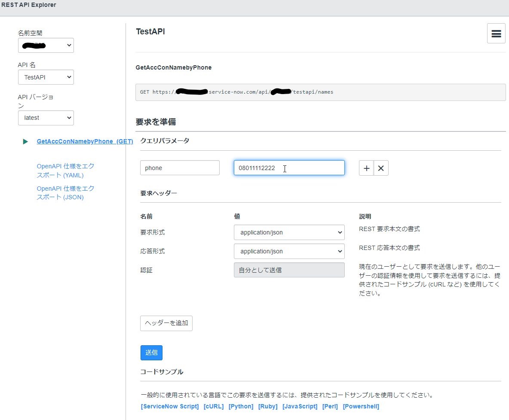Remove the phone query parameter row
Image resolution: width=509 pixels, height=420 pixels.
380,168
